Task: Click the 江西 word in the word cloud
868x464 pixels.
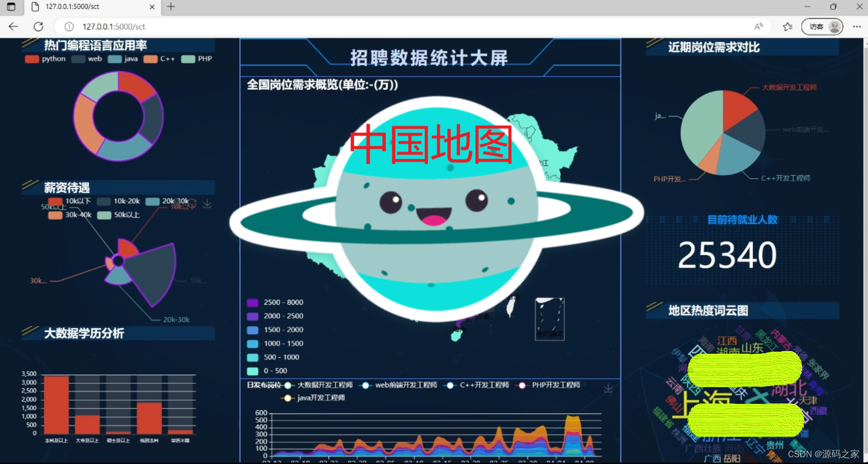Action: 727,341
